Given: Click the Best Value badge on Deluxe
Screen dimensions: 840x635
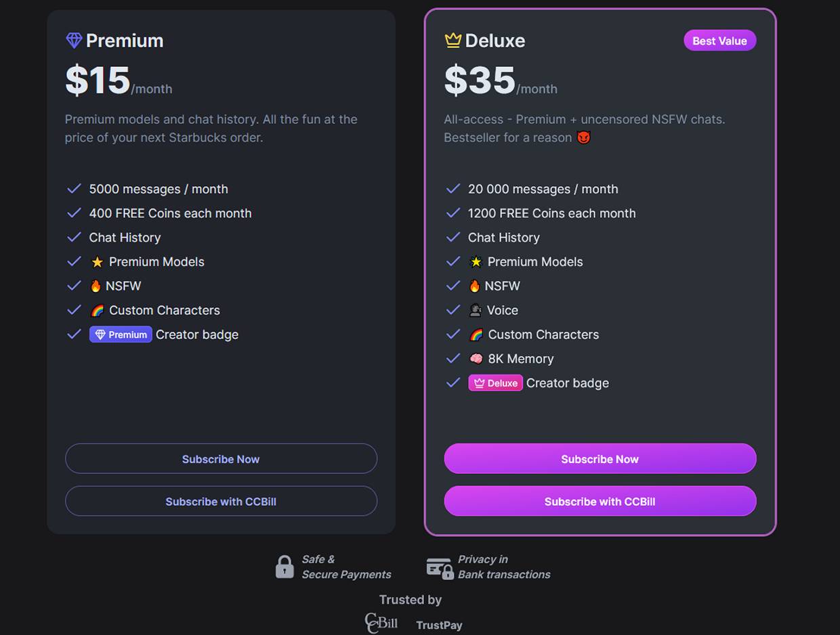Looking at the screenshot, I should click(719, 41).
